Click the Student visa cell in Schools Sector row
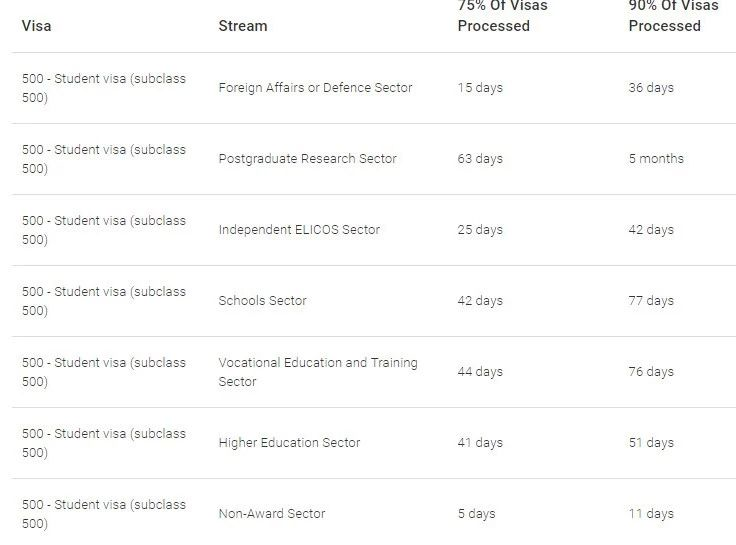736x545 pixels. [104, 301]
